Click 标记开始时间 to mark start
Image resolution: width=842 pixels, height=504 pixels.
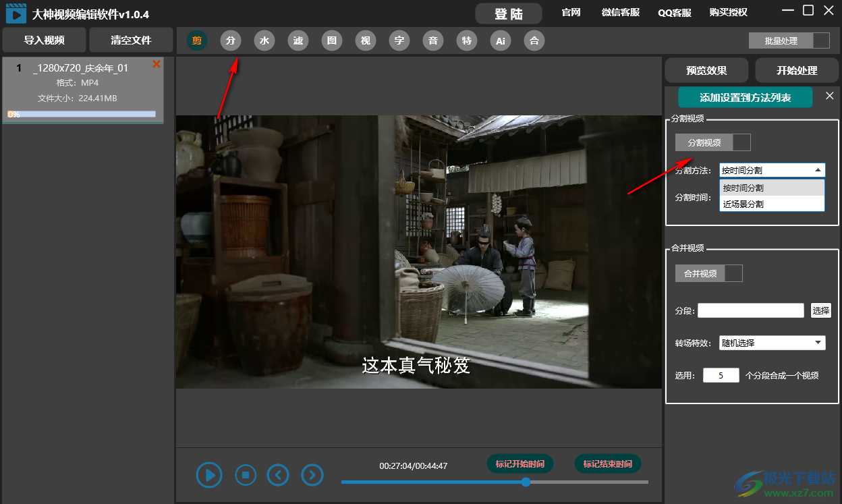(x=520, y=464)
